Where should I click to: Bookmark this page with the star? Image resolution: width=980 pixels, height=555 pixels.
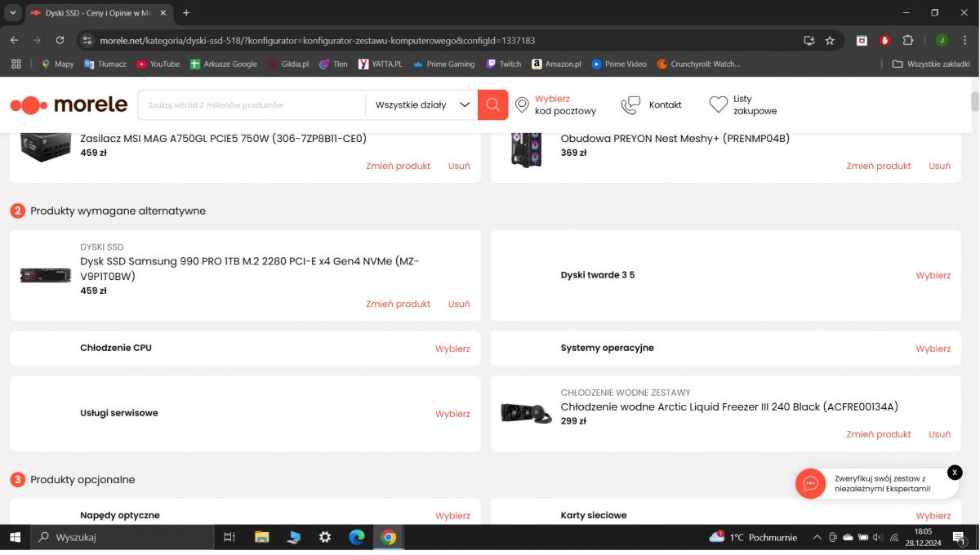830,40
